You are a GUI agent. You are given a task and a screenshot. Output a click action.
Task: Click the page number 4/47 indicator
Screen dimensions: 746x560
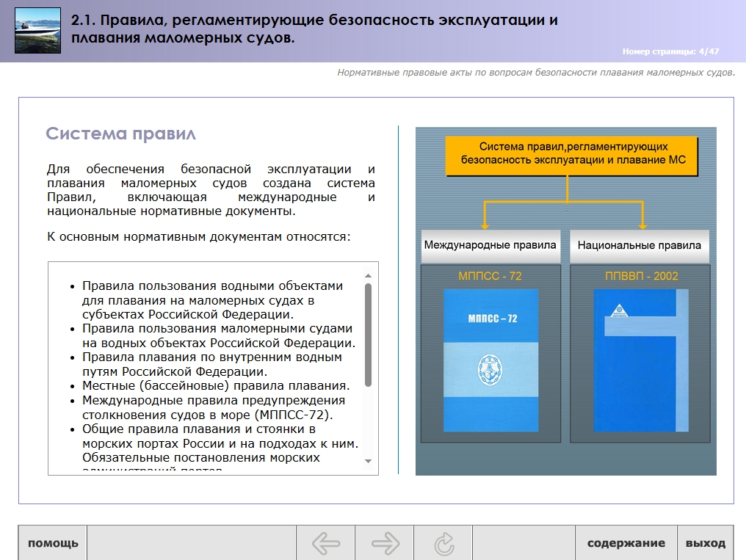tap(670, 51)
